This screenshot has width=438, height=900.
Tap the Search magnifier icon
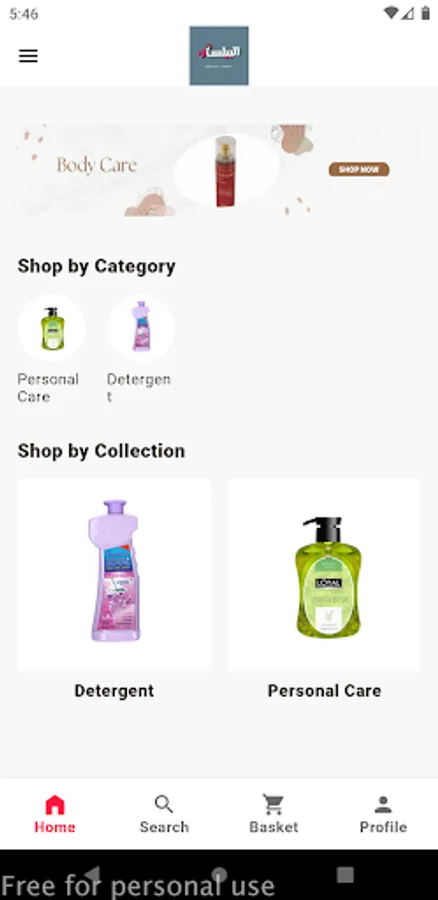coord(164,805)
